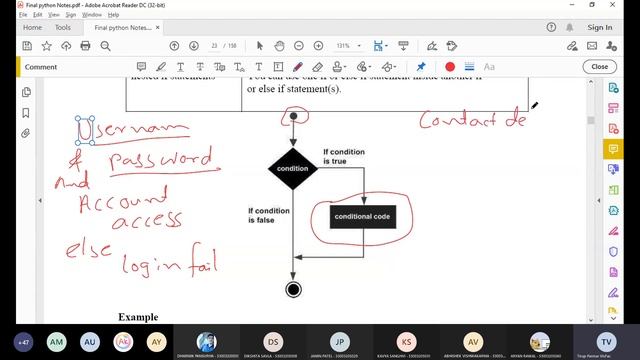Zoom out with the minus button
This screenshot has width=640, height=360.
(x=299, y=46)
